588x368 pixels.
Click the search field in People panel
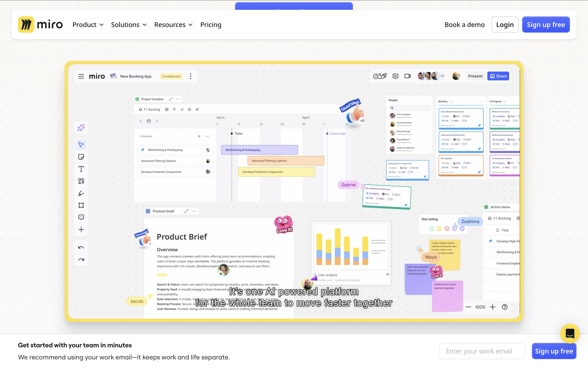coord(409,108)
